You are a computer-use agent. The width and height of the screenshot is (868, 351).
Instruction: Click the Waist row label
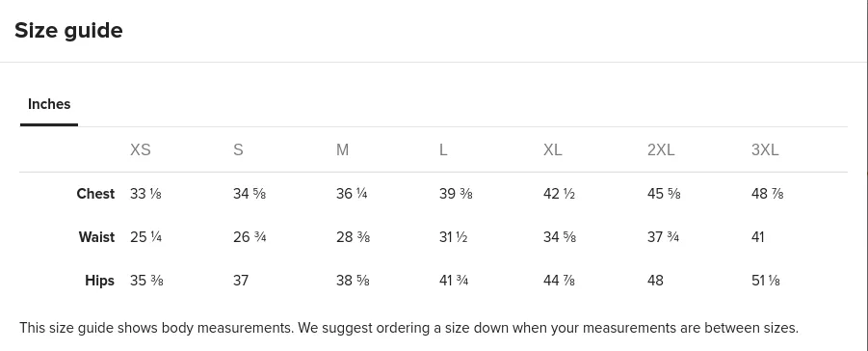point(97,237)
